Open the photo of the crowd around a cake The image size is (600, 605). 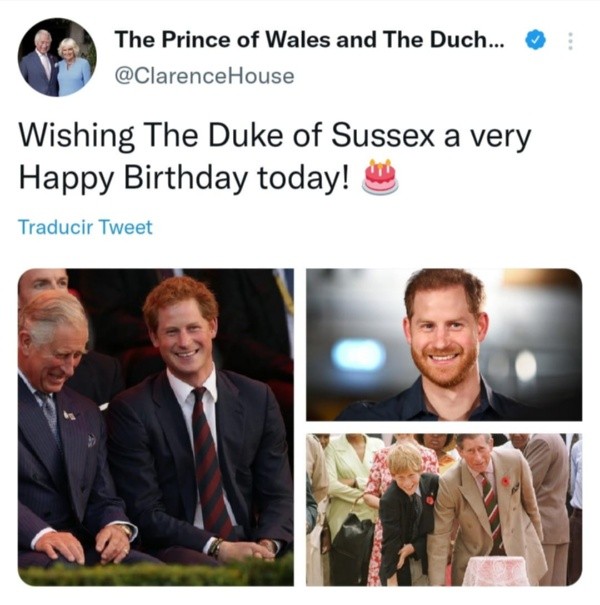443,509
